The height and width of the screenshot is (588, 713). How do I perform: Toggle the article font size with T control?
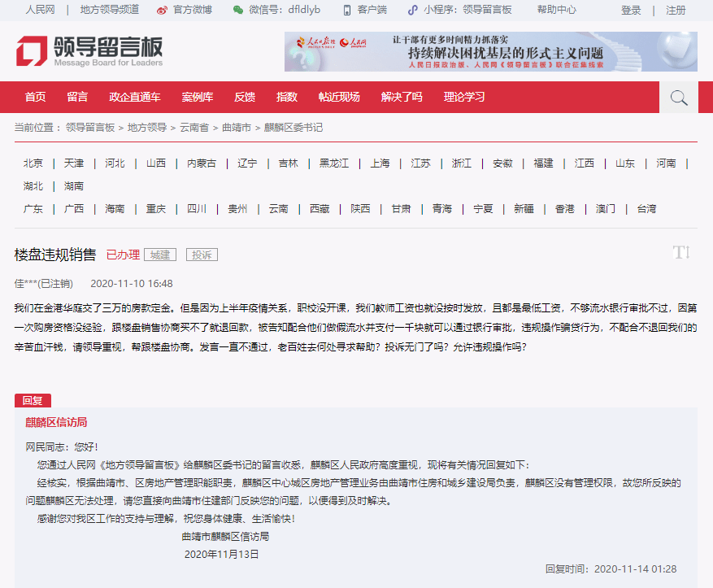click(x=681, y=253)
